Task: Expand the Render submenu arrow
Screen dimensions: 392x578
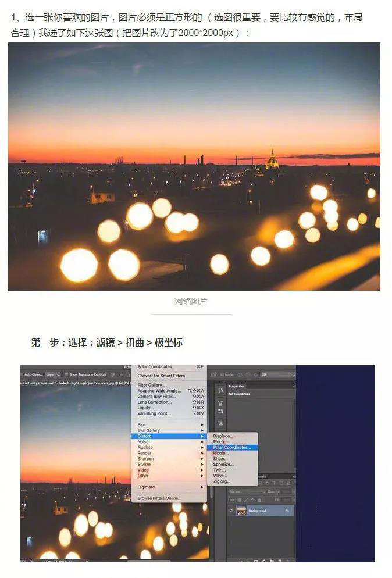Action: [x=202, y=453]
